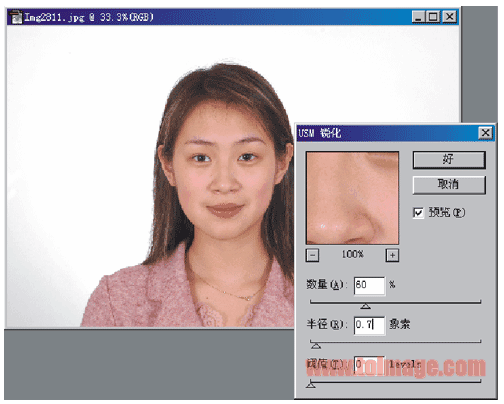Click the nose preview thumbnail
Image resolution: width=504 pixels, height=404 pixels.
[352, 198]
